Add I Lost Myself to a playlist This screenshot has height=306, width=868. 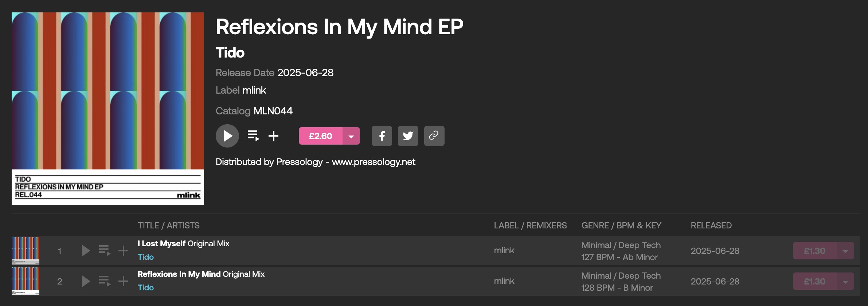tap(123, 251)
